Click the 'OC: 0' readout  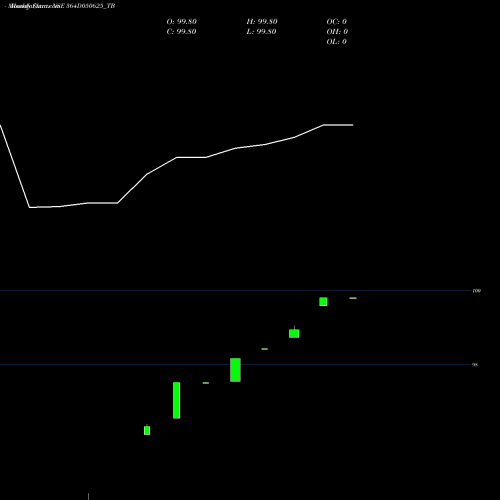[337, 22]
